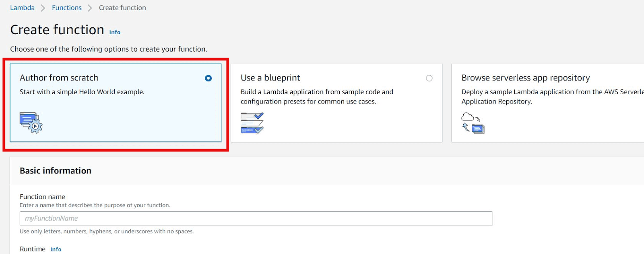Open the Functions breadcrumb link
Screen dimensions: 644x254
(67, 8)
